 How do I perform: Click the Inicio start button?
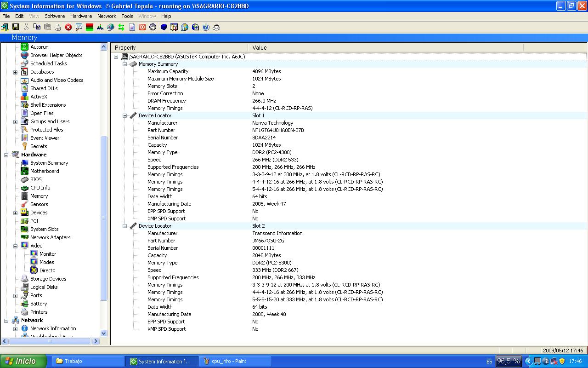point(23,361)
